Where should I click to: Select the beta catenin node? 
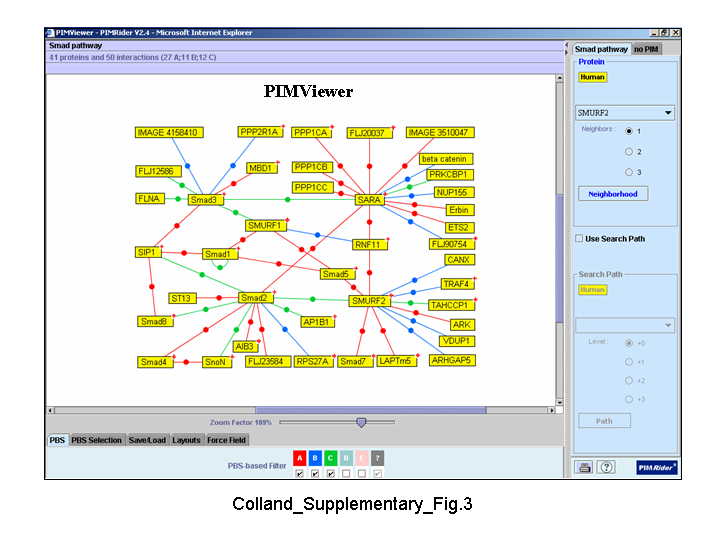pos(445,159)
